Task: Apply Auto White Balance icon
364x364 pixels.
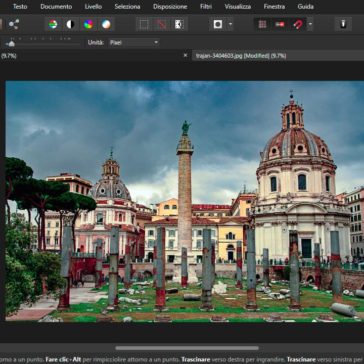Action: pyautogui.click(x=106, y=24)
